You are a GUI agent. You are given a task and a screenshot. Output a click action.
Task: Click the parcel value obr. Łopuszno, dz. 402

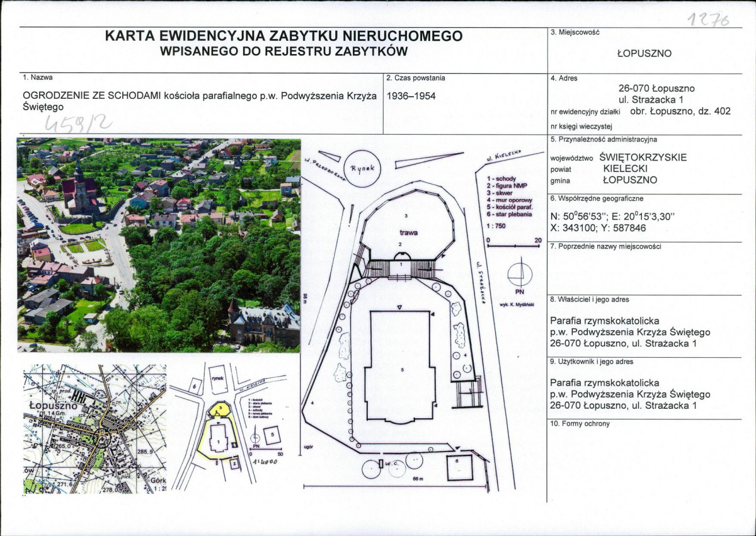(x=680, y=111)
